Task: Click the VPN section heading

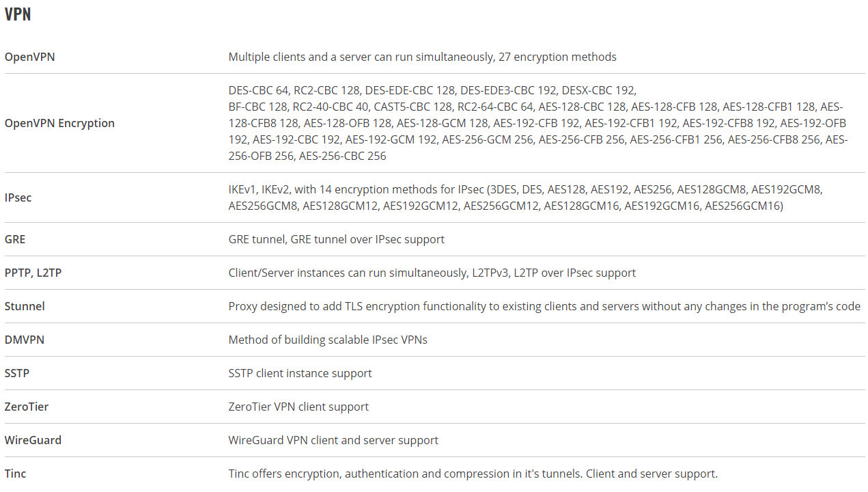Action: pyautogui.click(x=18, y=14)
